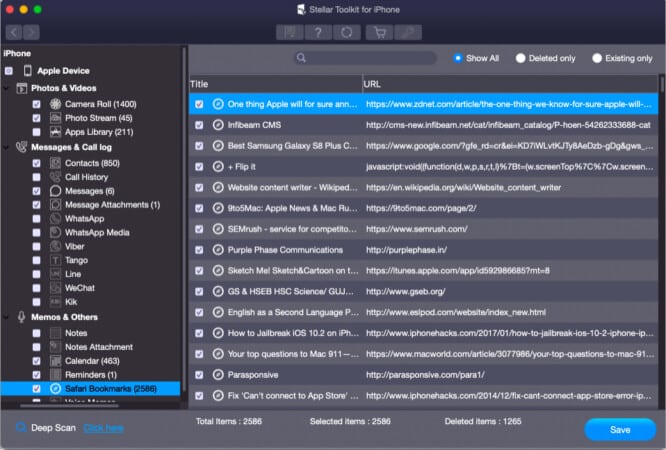Collapse the Messages & Call log section
Viewport: 666px width, 450px height.
point(7,146)
